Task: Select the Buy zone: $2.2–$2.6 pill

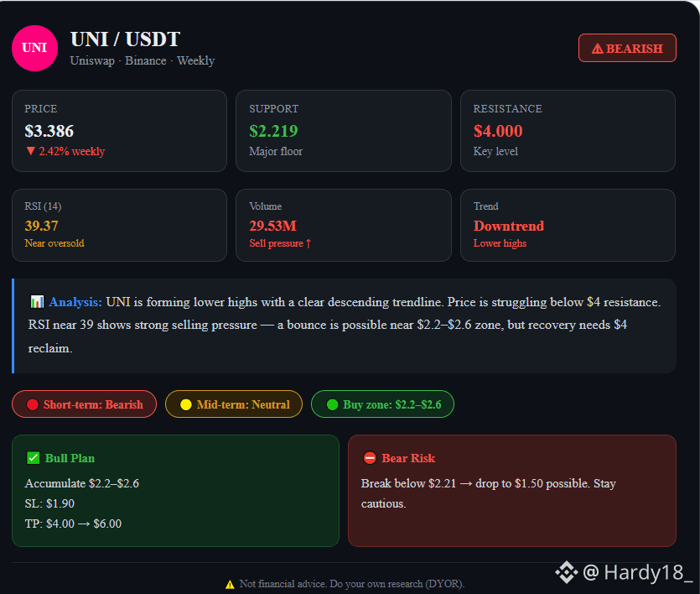Action: [382, 404]
